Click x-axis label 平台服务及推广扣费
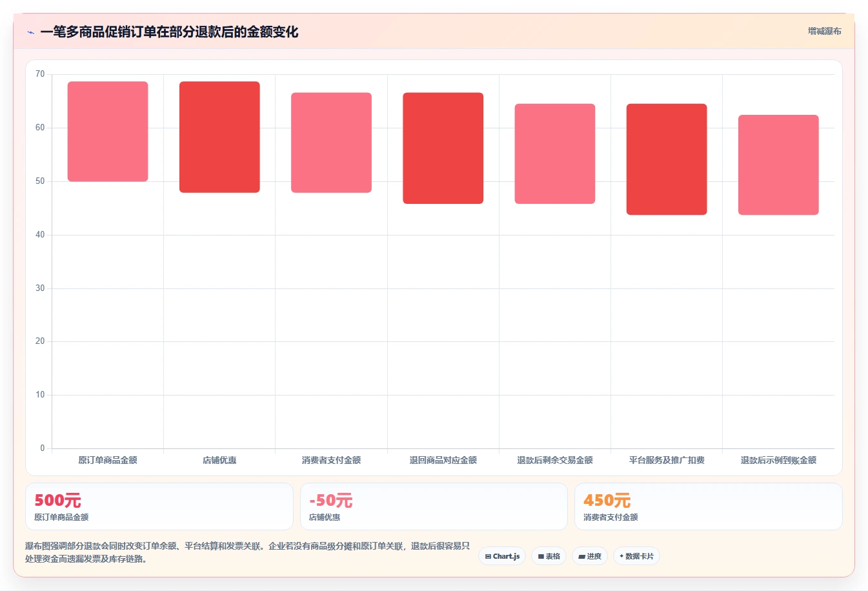The image size is (868, 591). (x=667, y=460)
